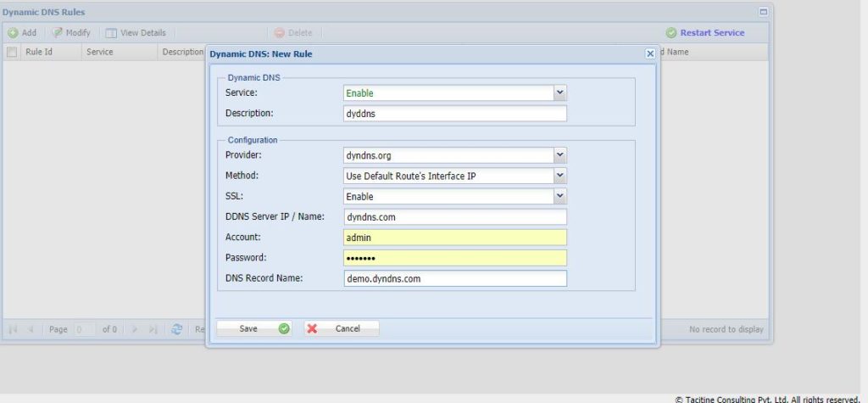Viewport: 868px width, 403px height.
Task: Open the SSL dropdown arrow
Action: (559, 196)
